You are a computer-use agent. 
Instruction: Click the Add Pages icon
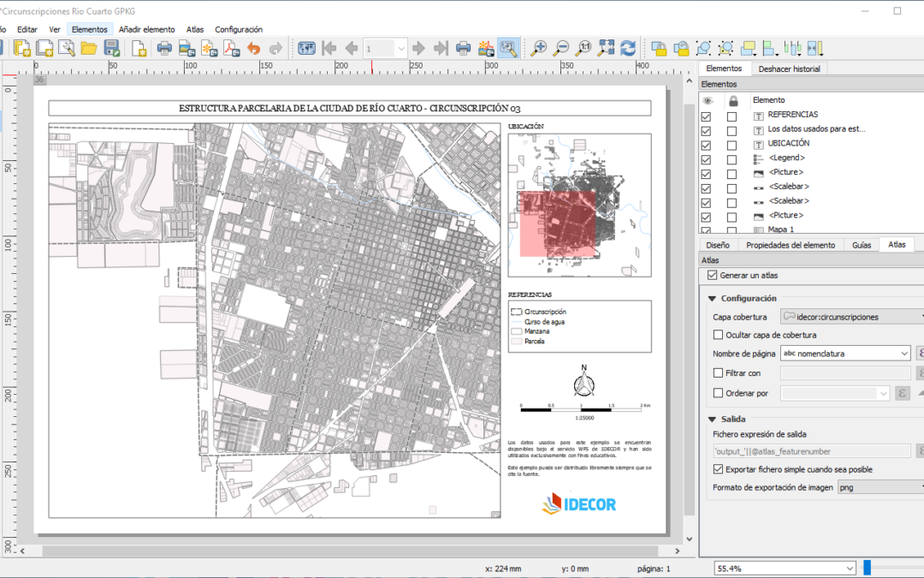[x=139, y=48]
